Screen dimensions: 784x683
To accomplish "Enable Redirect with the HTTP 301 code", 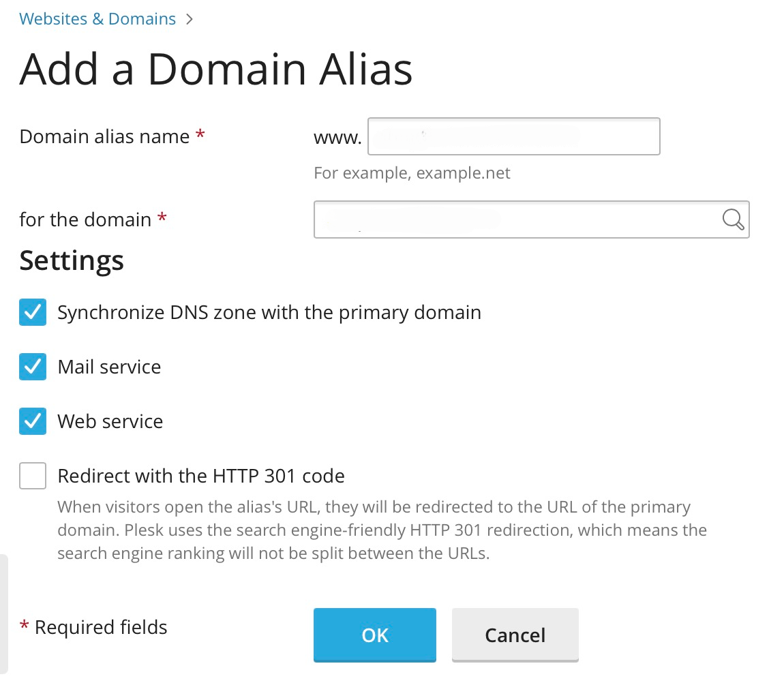I will 32,476.
